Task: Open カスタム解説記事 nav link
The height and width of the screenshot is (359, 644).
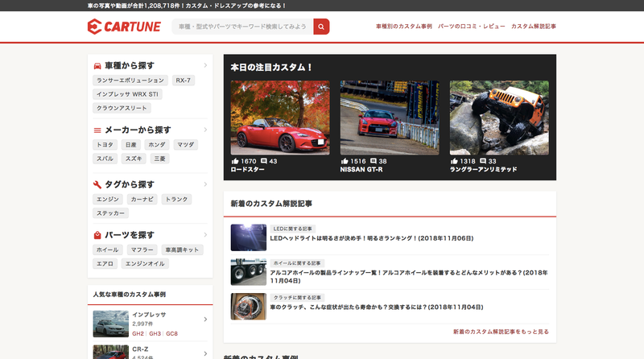Action: [534, 27]
